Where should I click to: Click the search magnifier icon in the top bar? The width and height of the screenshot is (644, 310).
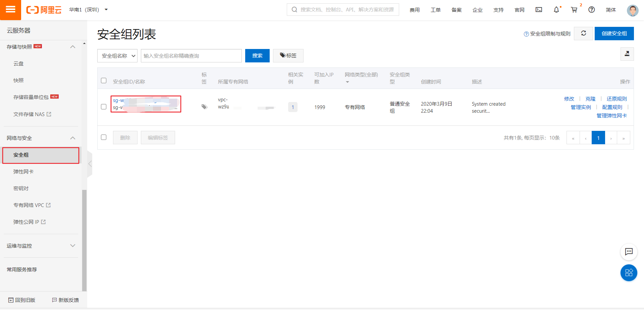pos(294,10)
